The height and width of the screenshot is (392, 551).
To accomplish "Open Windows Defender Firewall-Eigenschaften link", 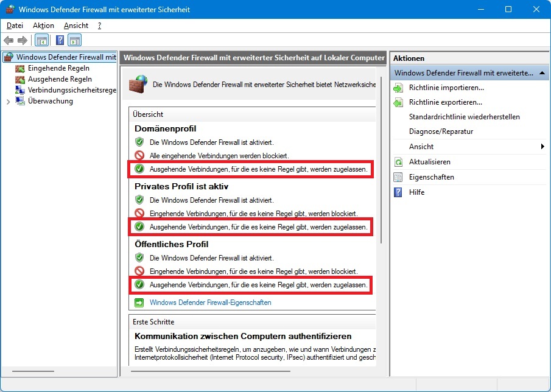I will pos(211,303).
